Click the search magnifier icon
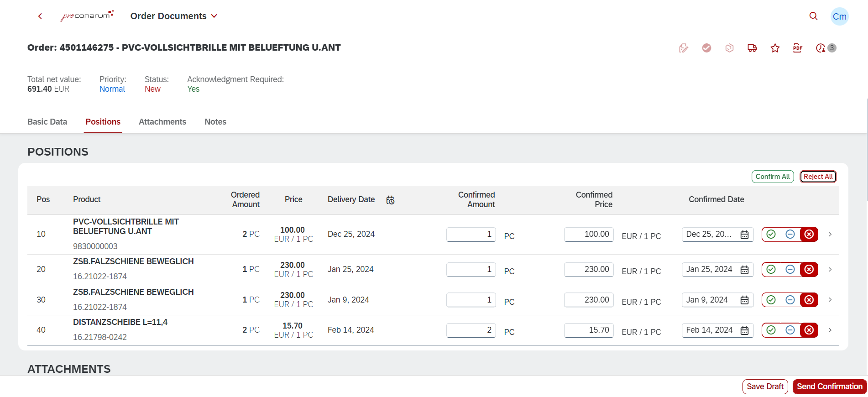This screenshot has height=397, width=868. click(x=813, y=16)
